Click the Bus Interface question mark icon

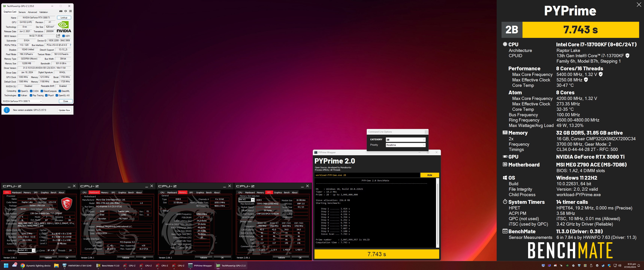pyautogui.click(x=70, y=45)
